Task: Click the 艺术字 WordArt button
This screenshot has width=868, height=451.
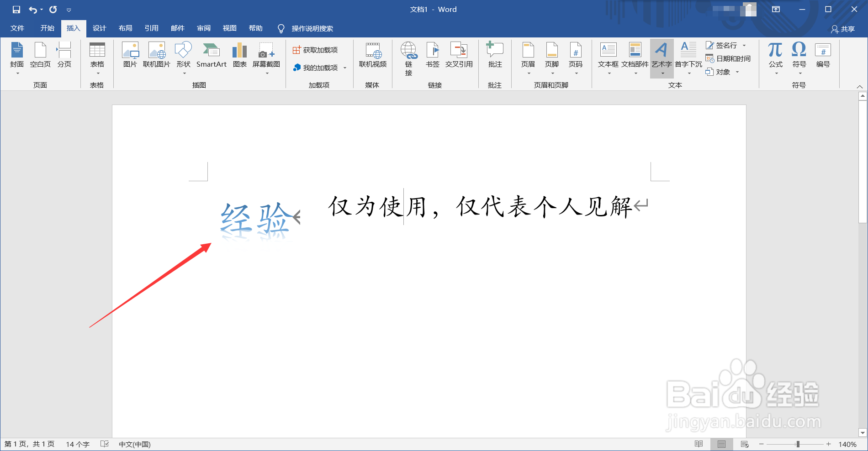Action: [662, 58]
